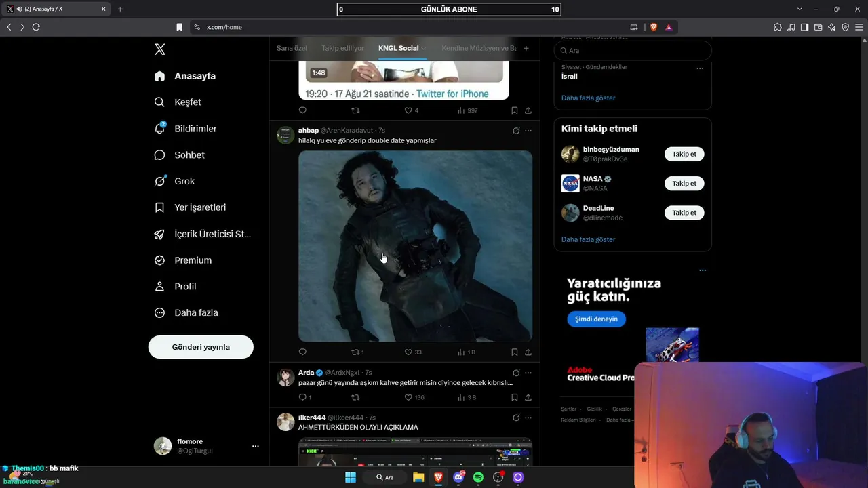Open more options on ilker444's post
Image resolution: width=868 pixels, height=488 pixels.
click(x=528, y=418)
